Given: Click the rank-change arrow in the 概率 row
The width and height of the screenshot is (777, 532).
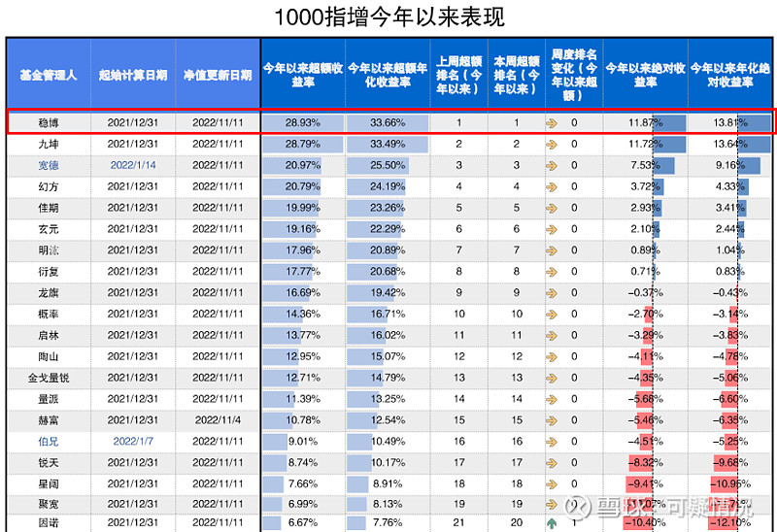Looking at the screenshot, I should click(552, 314).
